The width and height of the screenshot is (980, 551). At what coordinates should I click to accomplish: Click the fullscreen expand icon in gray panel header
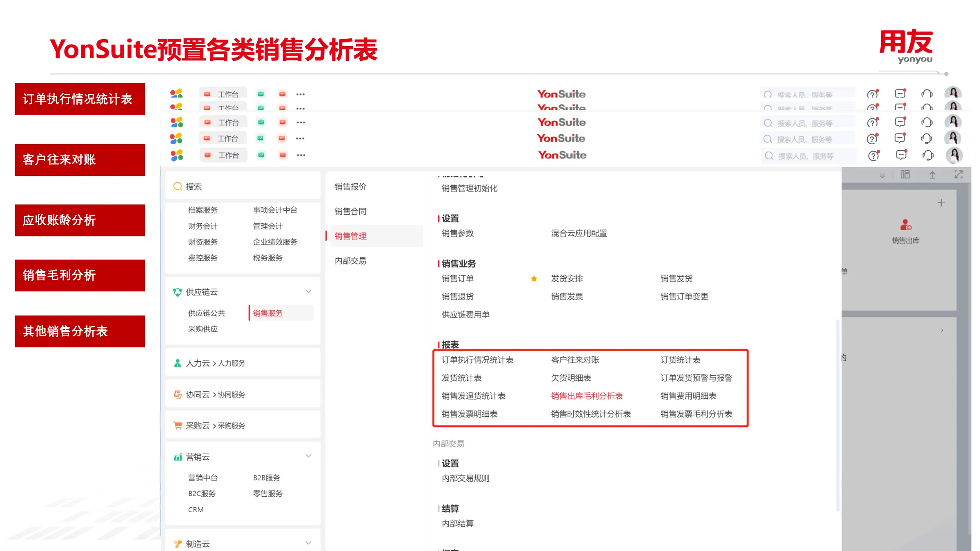pos(958,175)
